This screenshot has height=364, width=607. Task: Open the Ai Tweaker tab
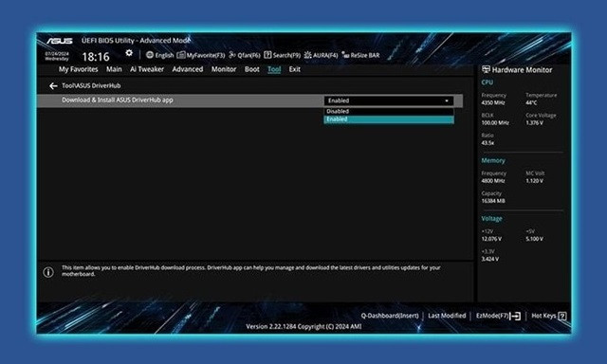point(147,69)
